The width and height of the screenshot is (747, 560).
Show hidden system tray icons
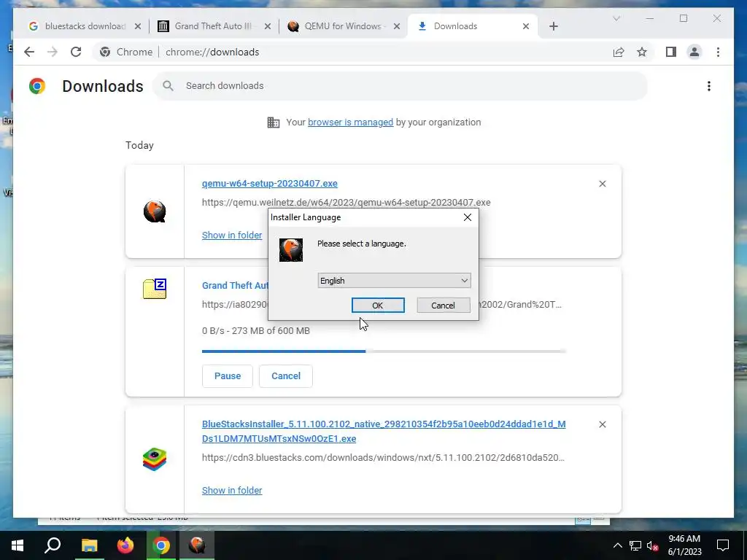[617, 545]
